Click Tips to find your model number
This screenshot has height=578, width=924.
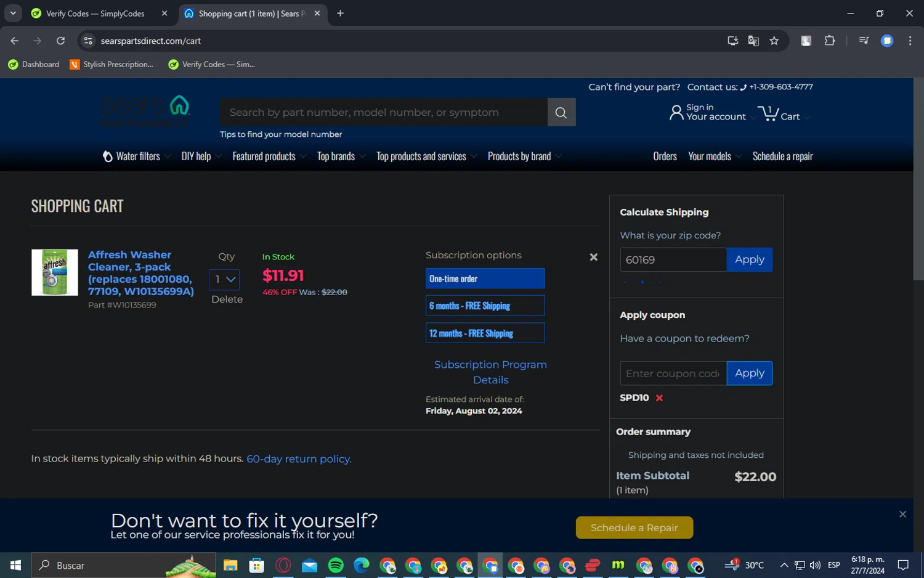pyautogui.click(x=281, y=134)
